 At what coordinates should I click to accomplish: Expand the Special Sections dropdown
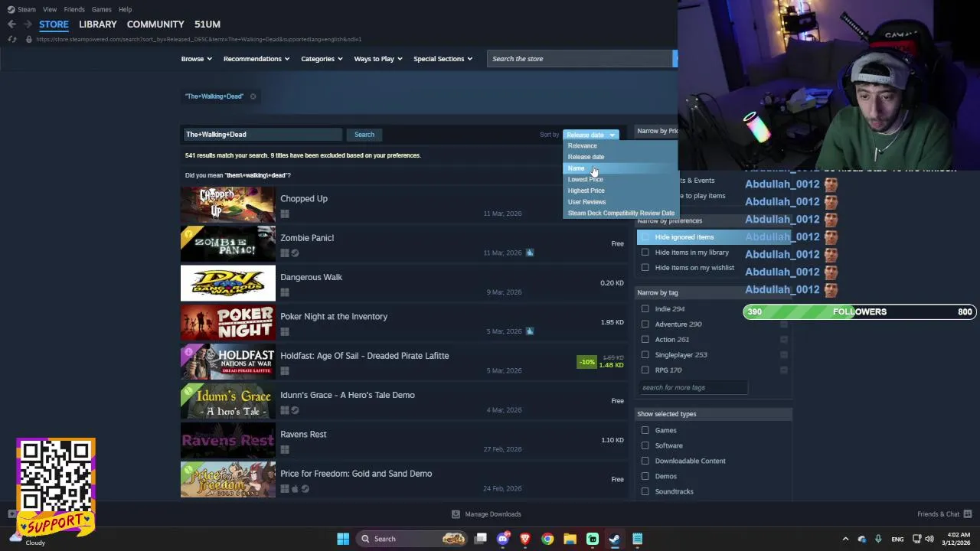443,59
